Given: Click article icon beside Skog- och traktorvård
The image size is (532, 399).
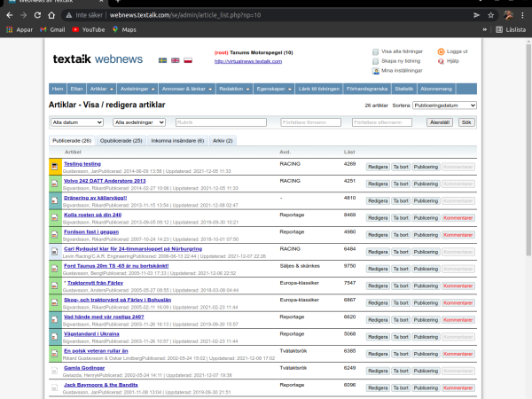Looking at the screenshot, I should click(x=55, y=302).
